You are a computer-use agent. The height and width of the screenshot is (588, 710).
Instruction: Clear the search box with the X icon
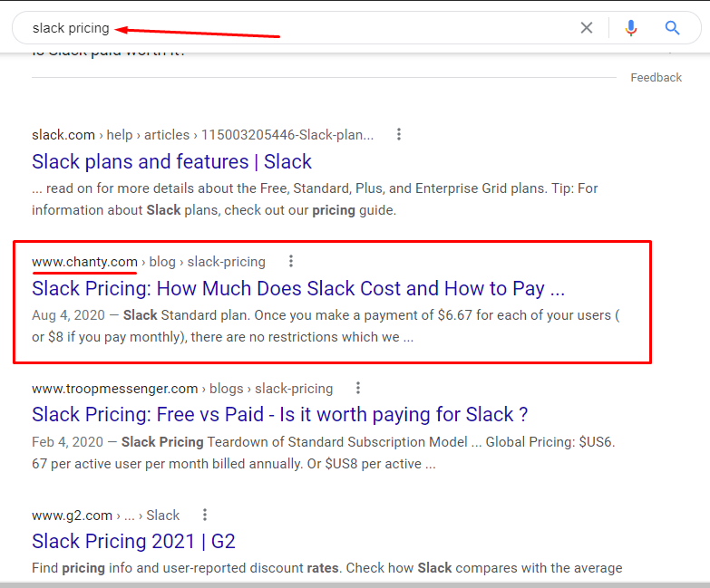click(x=587, y=28)
